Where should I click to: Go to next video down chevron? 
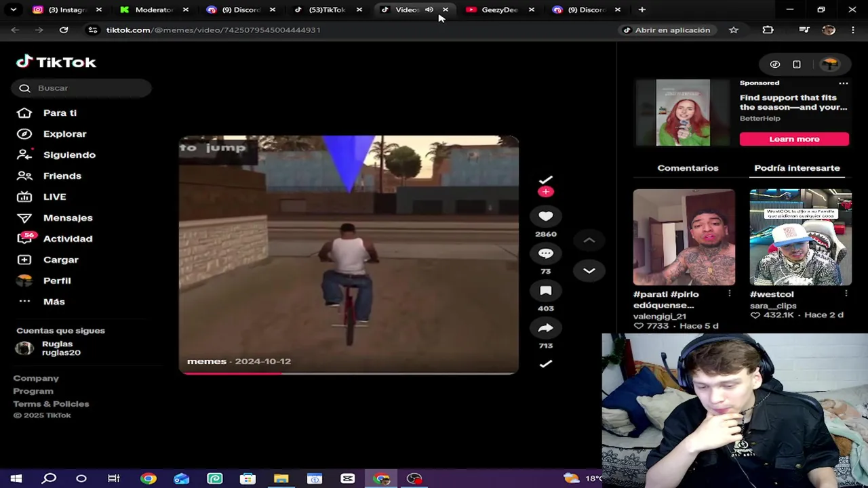click(589, 270)
